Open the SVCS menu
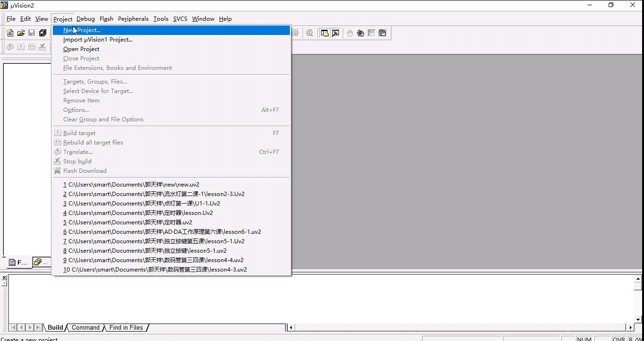644x341 pixels. [180, 19]
